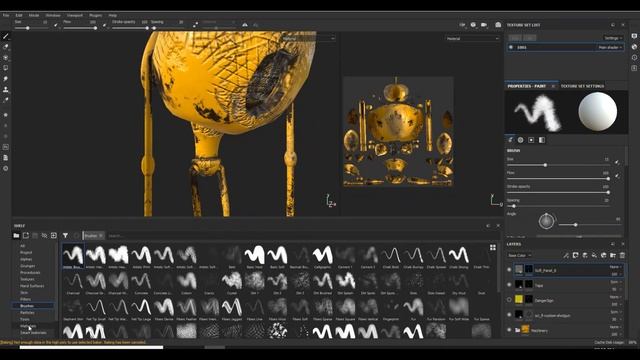Select the Projection tool in left toolbar
The image size is (640, 360).
6,58
